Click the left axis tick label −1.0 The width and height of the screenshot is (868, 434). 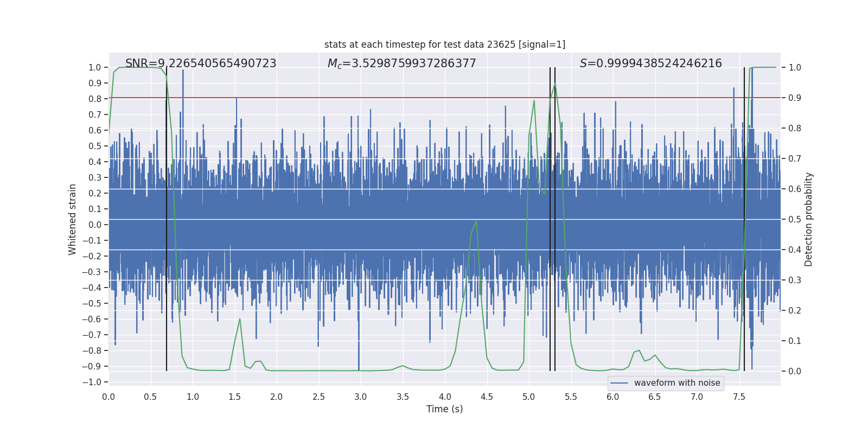tap(92, 382)
